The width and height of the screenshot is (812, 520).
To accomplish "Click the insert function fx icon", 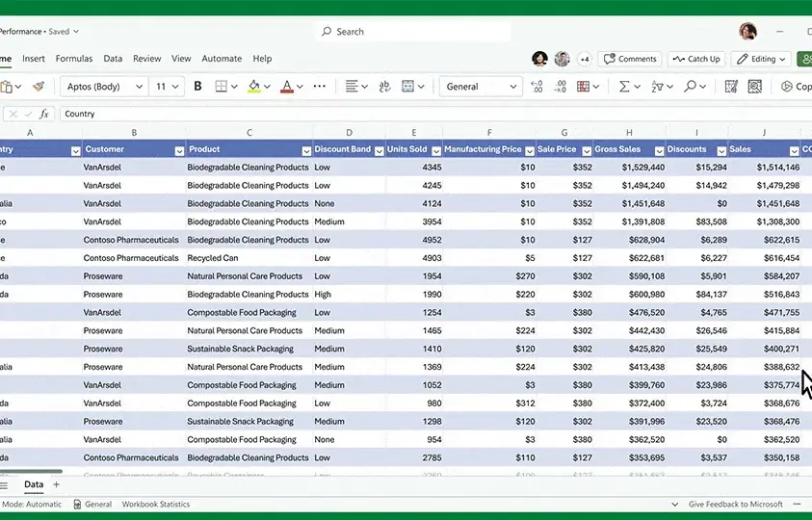I will 44,114.
